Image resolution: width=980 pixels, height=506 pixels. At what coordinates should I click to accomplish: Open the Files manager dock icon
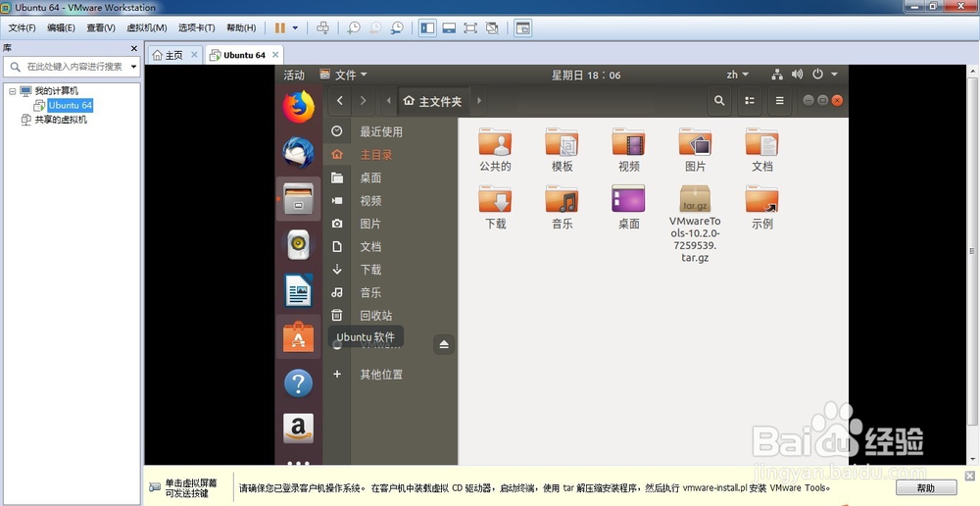(x=298, y=199)
